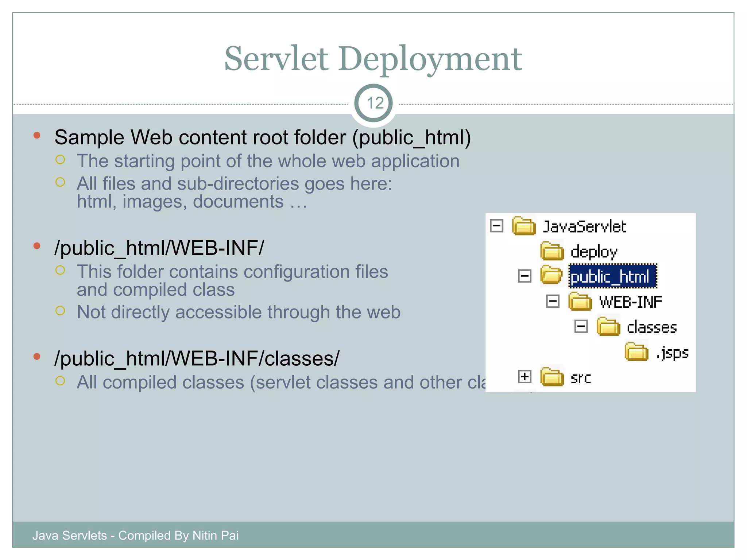Select the .jsps tree label
The image size is (747, 560).
672,353
